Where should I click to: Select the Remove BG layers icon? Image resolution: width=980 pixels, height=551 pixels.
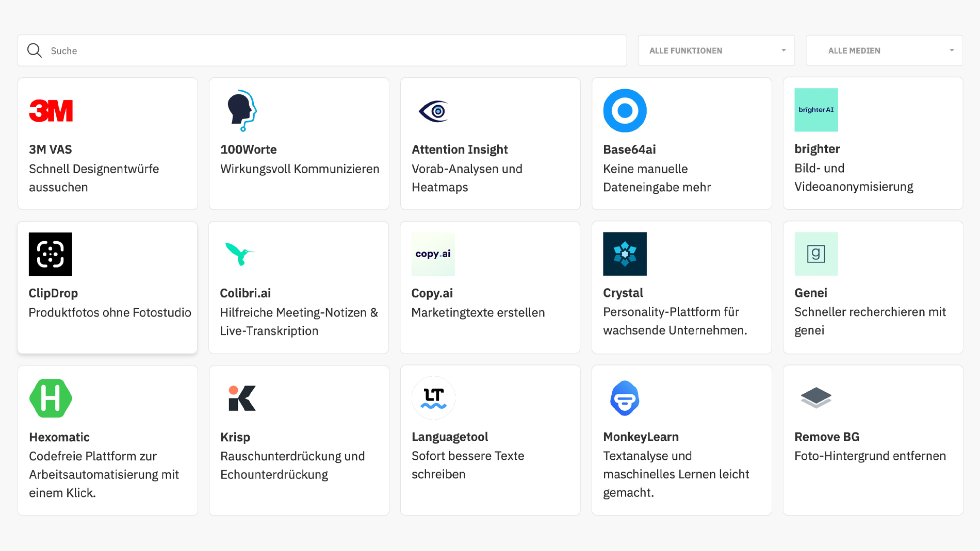[816, 397]
